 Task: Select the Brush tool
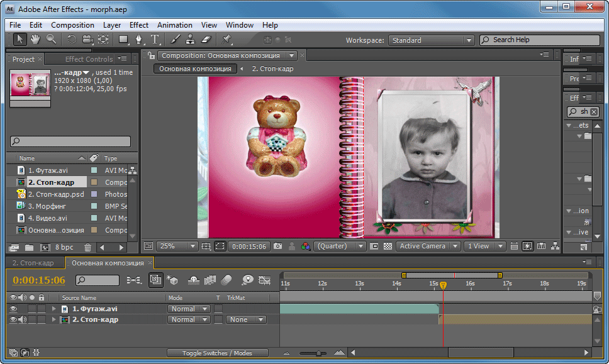[x=176, y=40]
